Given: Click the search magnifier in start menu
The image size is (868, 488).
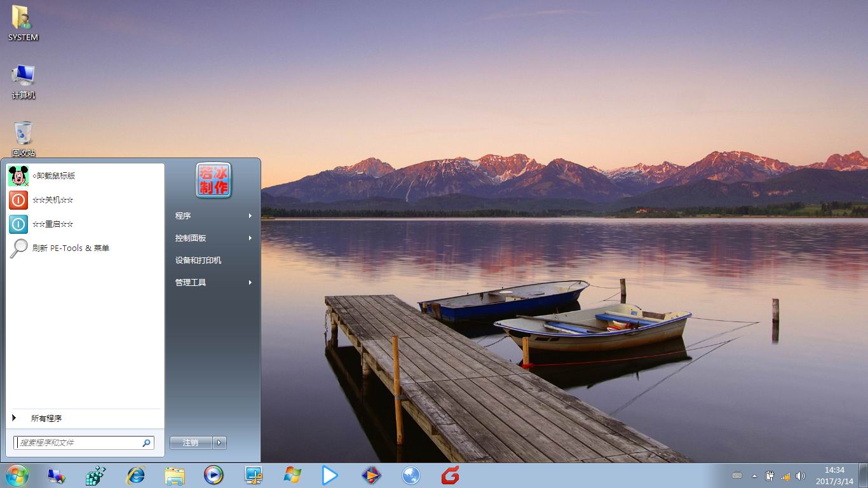Looking at the screenshot, I should pyautogui.click(x=147, y=443).
